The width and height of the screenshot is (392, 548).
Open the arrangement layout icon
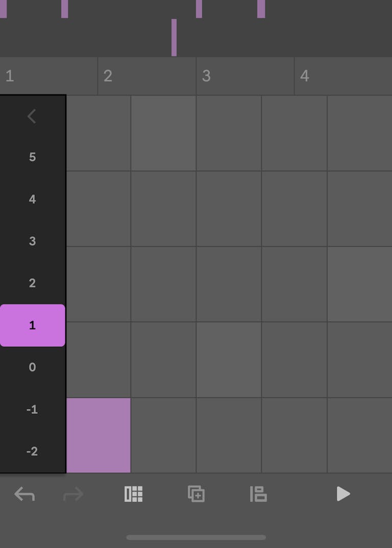point(258,494)
